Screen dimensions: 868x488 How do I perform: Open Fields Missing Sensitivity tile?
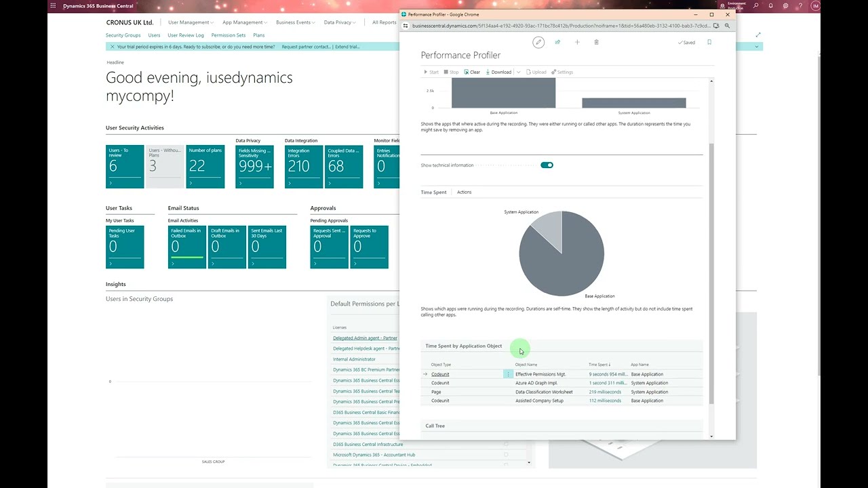click(x=254, y=167)
